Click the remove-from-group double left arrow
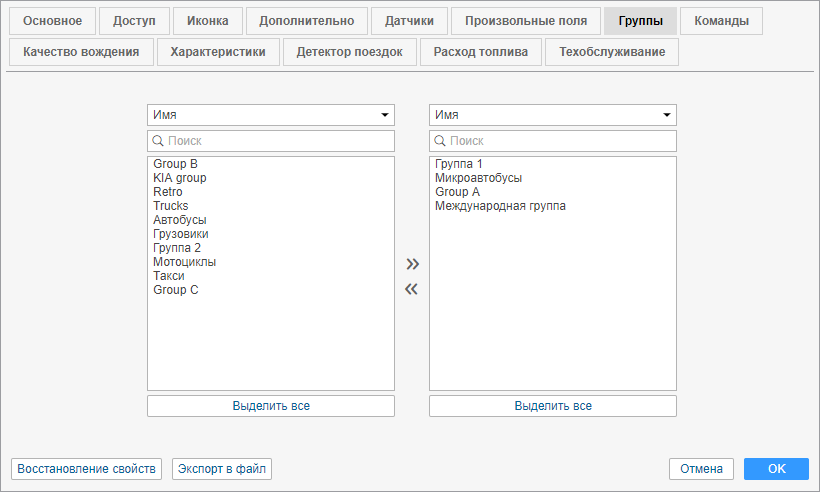820x492 pixels. [x=411, y=290]
